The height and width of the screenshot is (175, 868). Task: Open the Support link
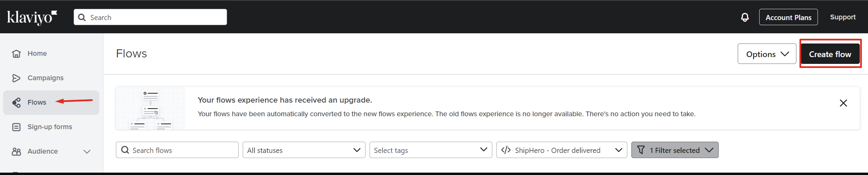point(843,17)
